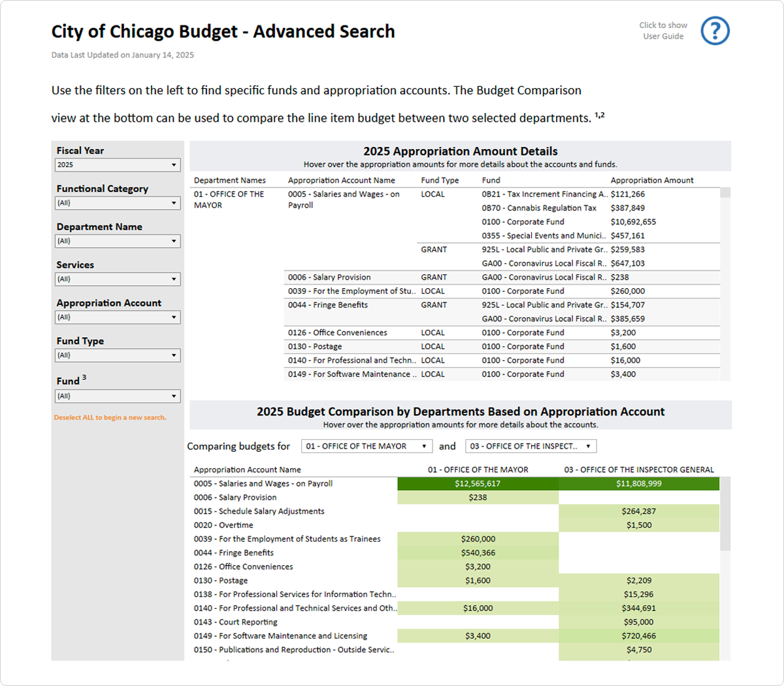Click the '$720,466' Software Maintenance cell
This screenshot has height=686, width=784.
639,636
